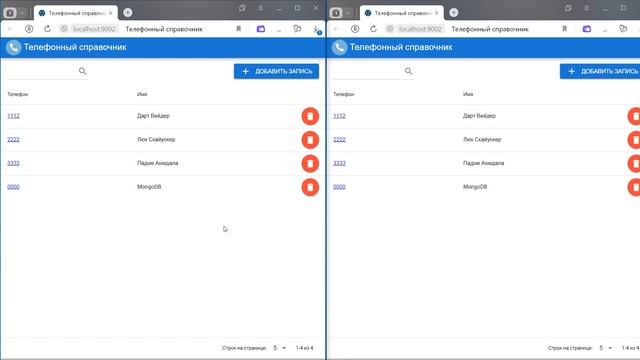The width and height of the screenshot is (640, 360).
Task: Delete Падме Амидала entry in right window
Action: click(634, 164)
